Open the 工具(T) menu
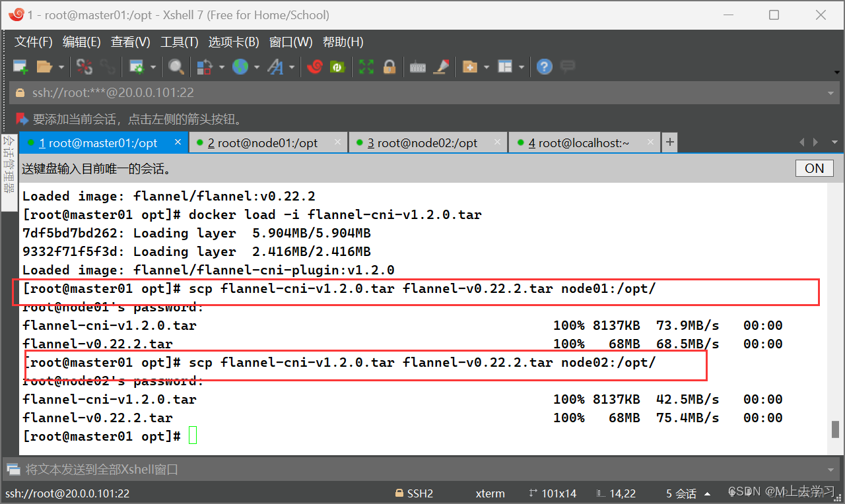The image size is (845, 504). pos(180,42)
